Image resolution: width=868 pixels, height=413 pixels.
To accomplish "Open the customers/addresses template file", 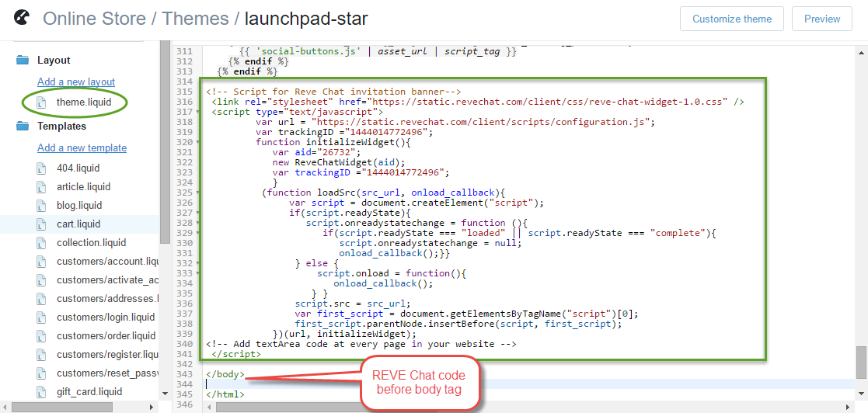I will click(x=107, y=299).
